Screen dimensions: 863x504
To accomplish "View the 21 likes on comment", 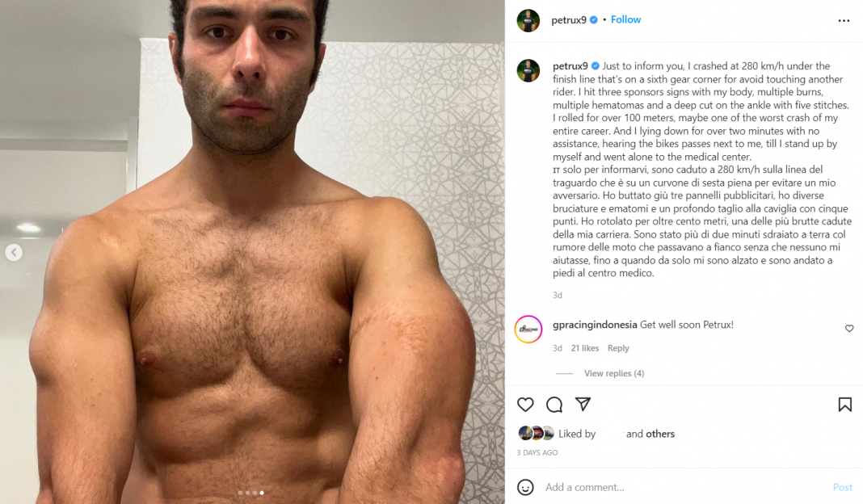I will (x=584, y=348).
